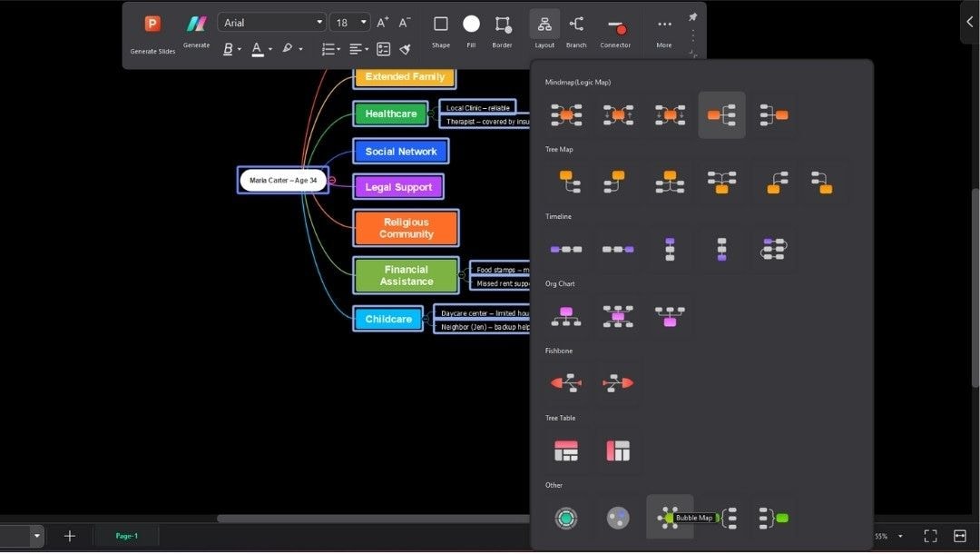The width and height of the screenshot is (980, 554).
Task: Choose Tree Table with red header row
Action: (566, 450)
